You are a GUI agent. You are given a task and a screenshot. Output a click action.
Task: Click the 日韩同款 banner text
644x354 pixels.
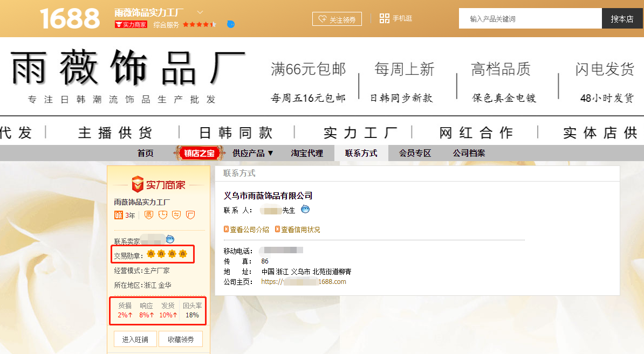click(x=236, y=133)
